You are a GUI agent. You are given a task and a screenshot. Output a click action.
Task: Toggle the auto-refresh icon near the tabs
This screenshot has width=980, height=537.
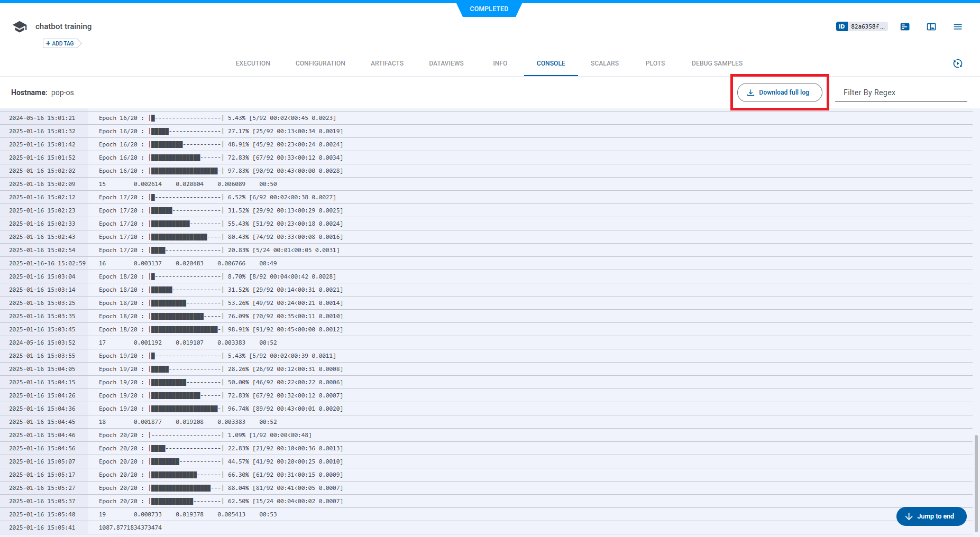coord(958,63)
